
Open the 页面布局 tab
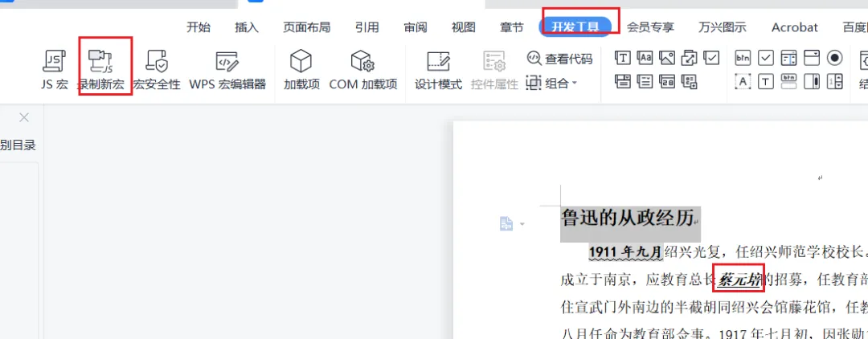point(307,27)
